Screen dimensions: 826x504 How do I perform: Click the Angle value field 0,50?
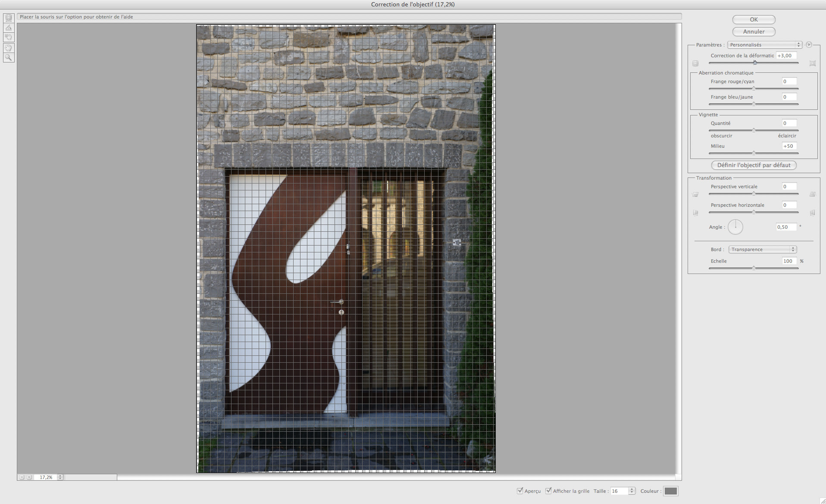point(786,227)
